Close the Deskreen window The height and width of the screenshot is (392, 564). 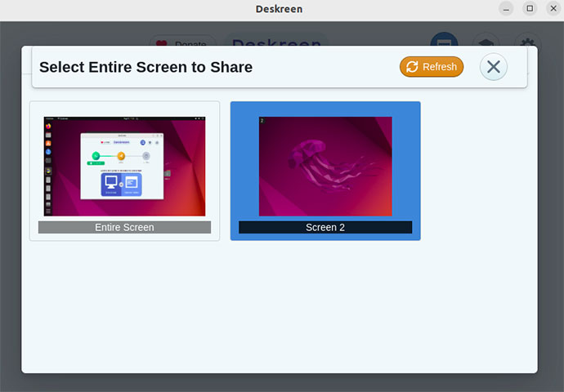coord(553,9)
